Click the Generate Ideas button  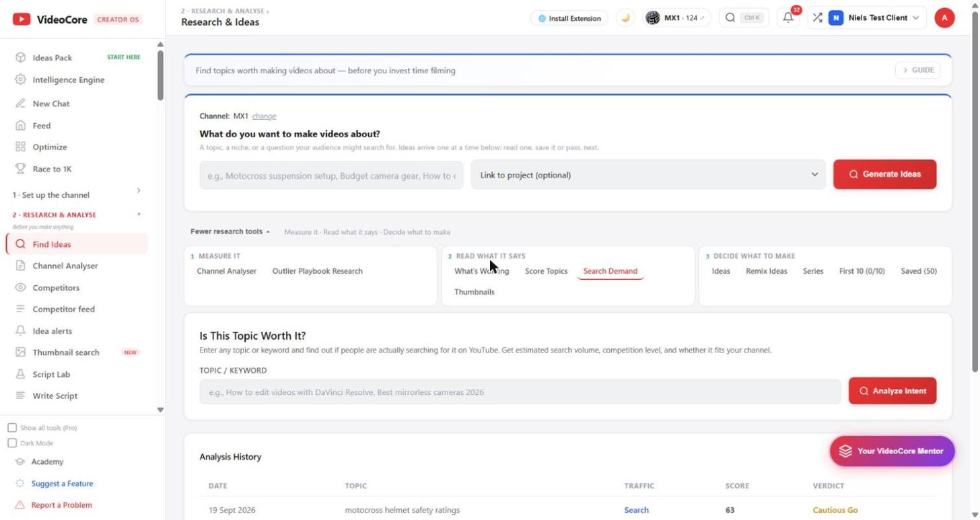(x=884, y=174)
